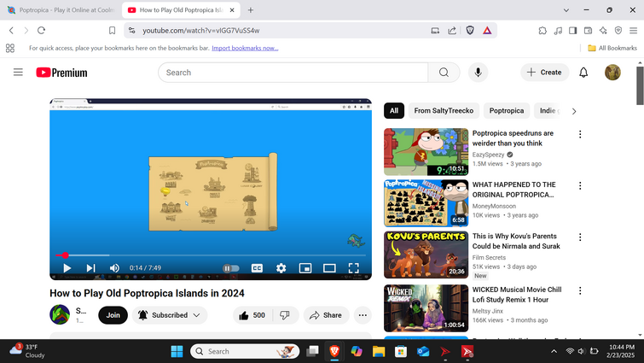Open Brave Shields lion icon
644x363 pixels.
pos(470,31)
